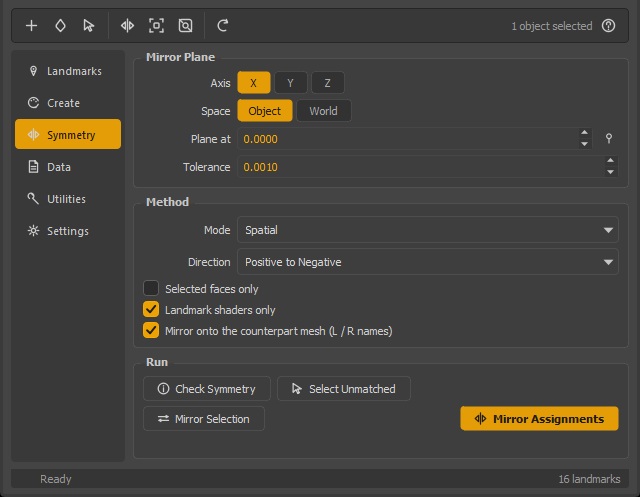Run Mirror Assignments
Screen dimensions: 640x497
[539, 419]
